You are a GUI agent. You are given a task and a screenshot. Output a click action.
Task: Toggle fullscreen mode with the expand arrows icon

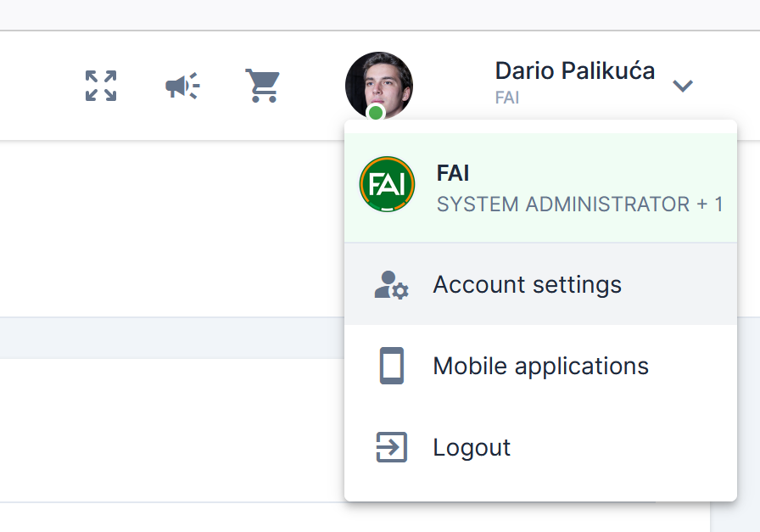point(101,86)
